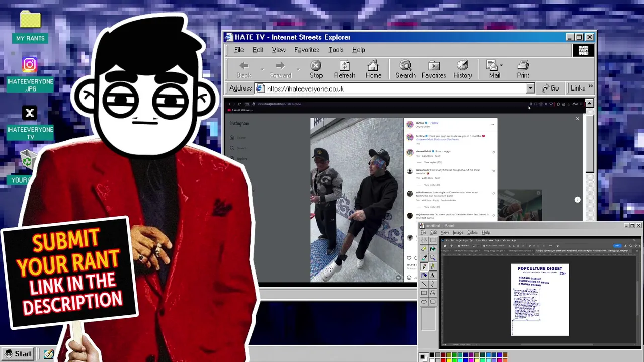Viewport: 644px width, 362px height.
Task: Open the three-dot options on the Instagram post
Action: click(492, 124)
